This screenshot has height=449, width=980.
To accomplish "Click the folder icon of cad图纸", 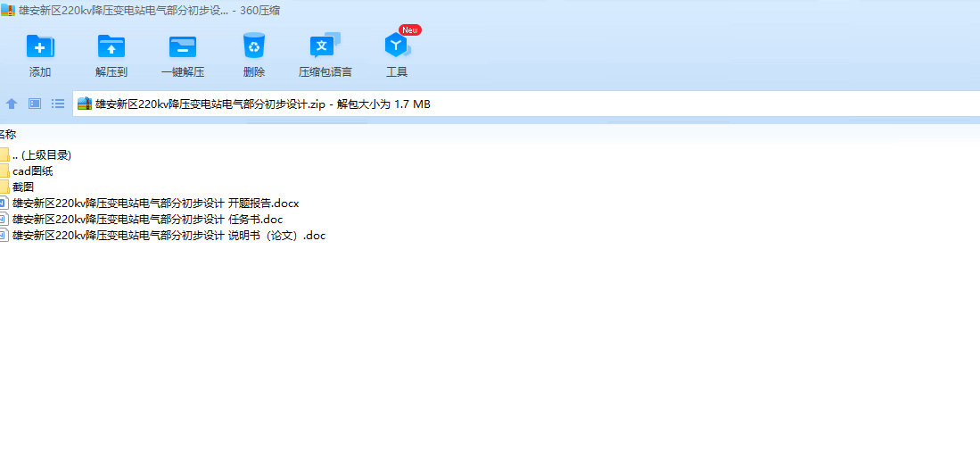I will (x=4, y=170).
